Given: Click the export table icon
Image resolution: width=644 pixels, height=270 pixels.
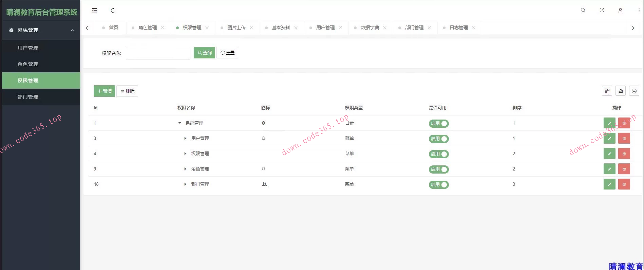Looking at the screenshot, I should 621,91.
